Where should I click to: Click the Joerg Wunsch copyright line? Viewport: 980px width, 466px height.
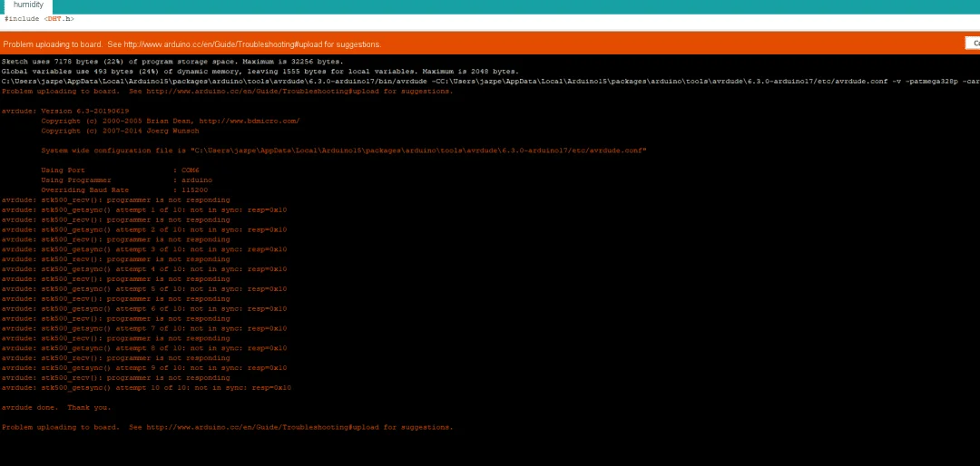pyautogui.click(x=120, y=131)
